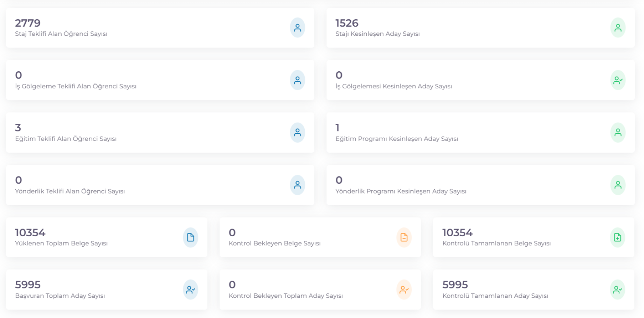Select the Stajı Kesinleşen Aday Sayısı label
Screen dimensions: 644x318
coord(378,34)
